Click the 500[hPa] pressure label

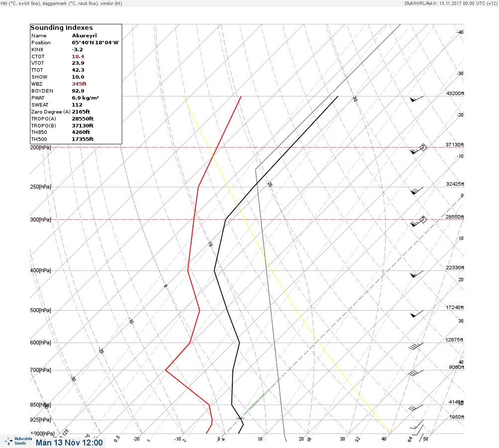click(x=40, y=310)
